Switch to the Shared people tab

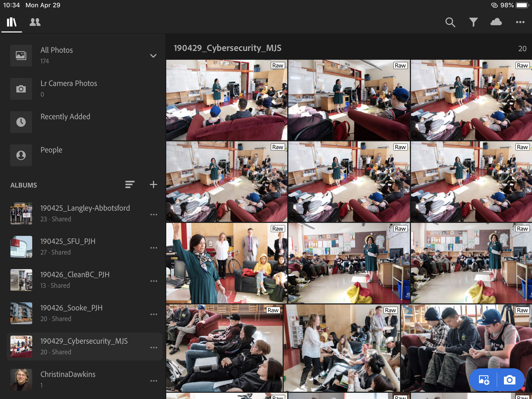[x=35, y=22]
